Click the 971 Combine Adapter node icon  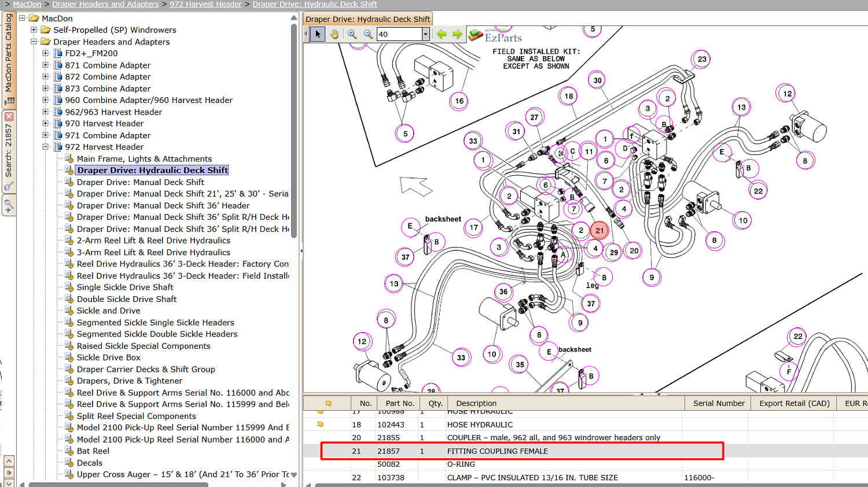click(58, 135)
